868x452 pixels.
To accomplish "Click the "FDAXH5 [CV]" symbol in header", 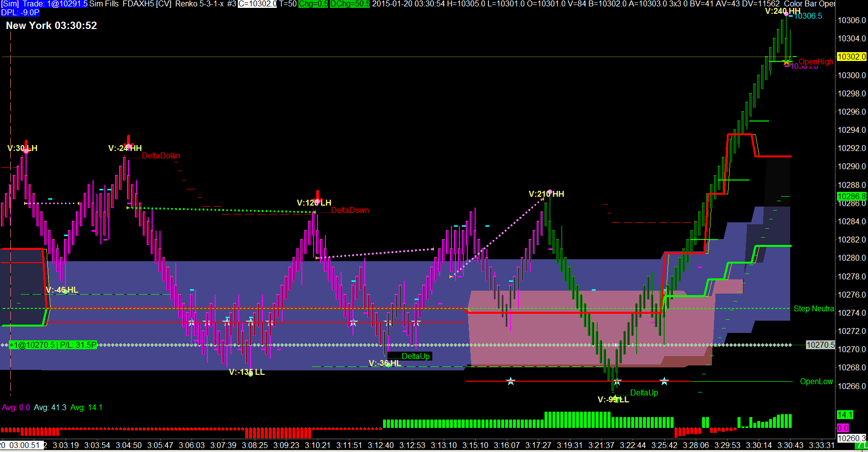I will (147, 4).
